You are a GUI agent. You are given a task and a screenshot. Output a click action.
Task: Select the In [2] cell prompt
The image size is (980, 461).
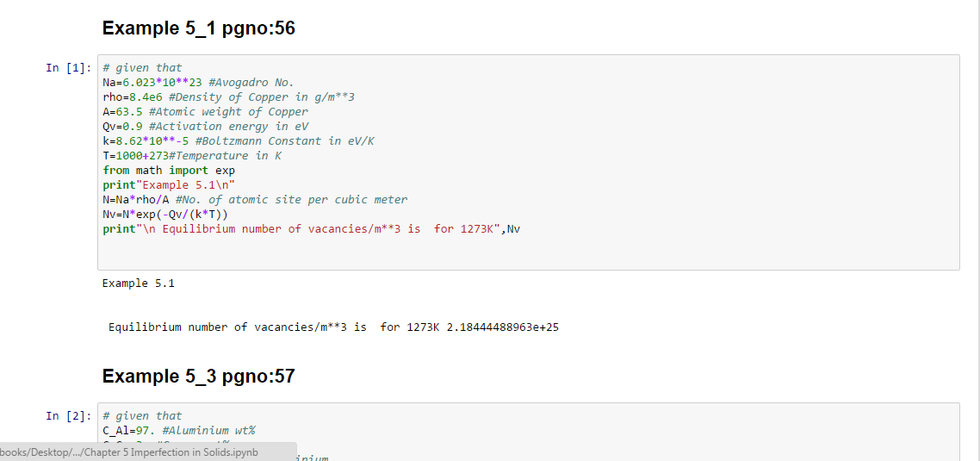click(65, 416)
